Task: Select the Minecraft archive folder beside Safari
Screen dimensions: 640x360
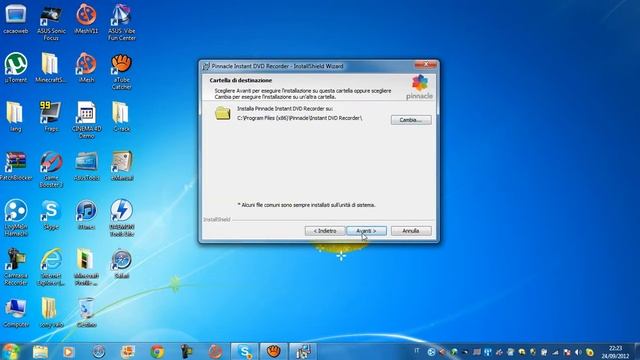Action: pyautogui.click(x=86, y=267)
